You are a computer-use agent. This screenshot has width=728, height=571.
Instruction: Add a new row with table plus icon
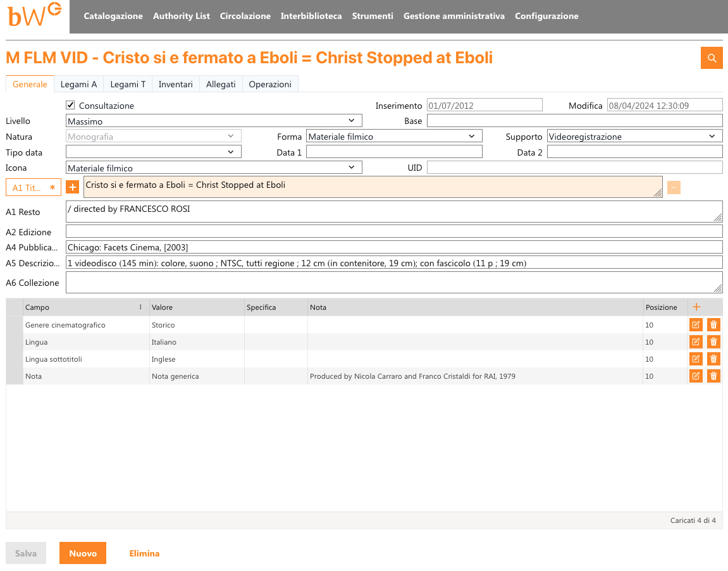tap(696, 307)
